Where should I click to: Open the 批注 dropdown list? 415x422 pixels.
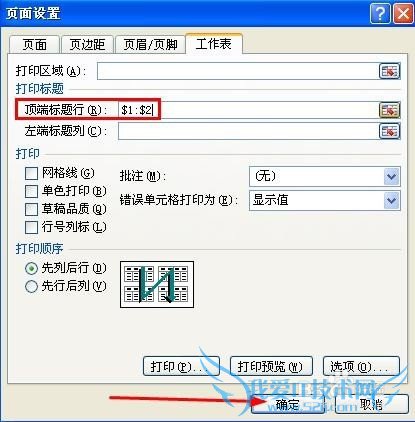tap(391, 176)
